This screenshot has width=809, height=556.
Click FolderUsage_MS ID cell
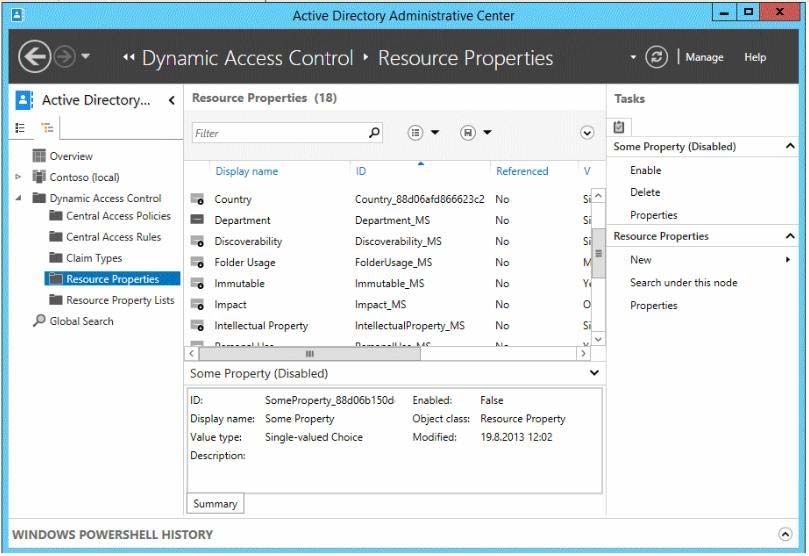[x=393, y=262]
